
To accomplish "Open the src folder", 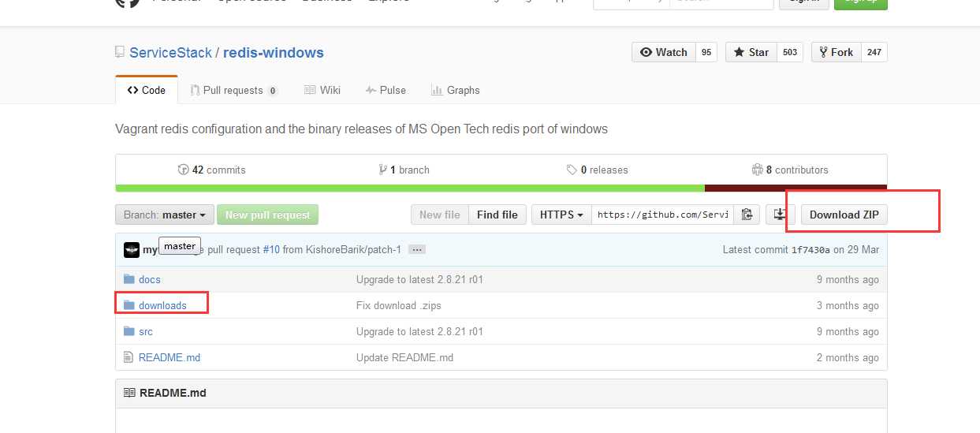I will (x=146, y=331).
